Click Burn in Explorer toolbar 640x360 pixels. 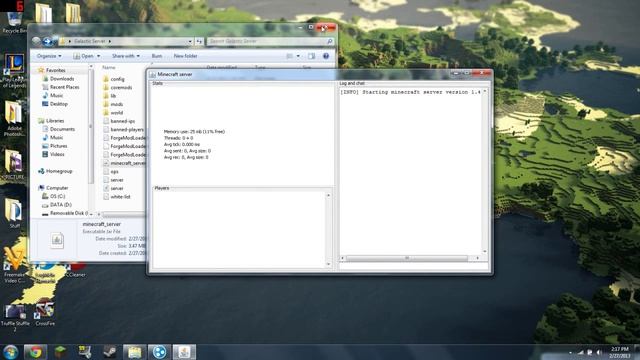[157, 56]
